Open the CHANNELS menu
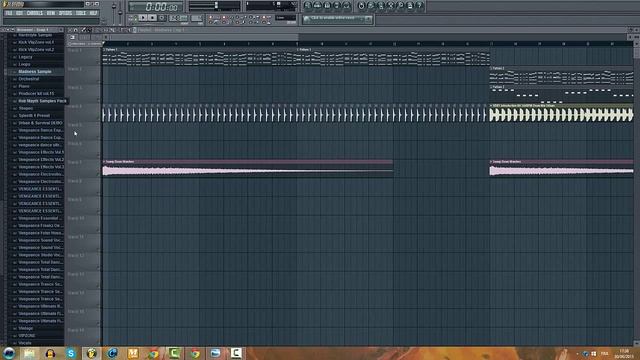640x360 pixels. (34, 13)
